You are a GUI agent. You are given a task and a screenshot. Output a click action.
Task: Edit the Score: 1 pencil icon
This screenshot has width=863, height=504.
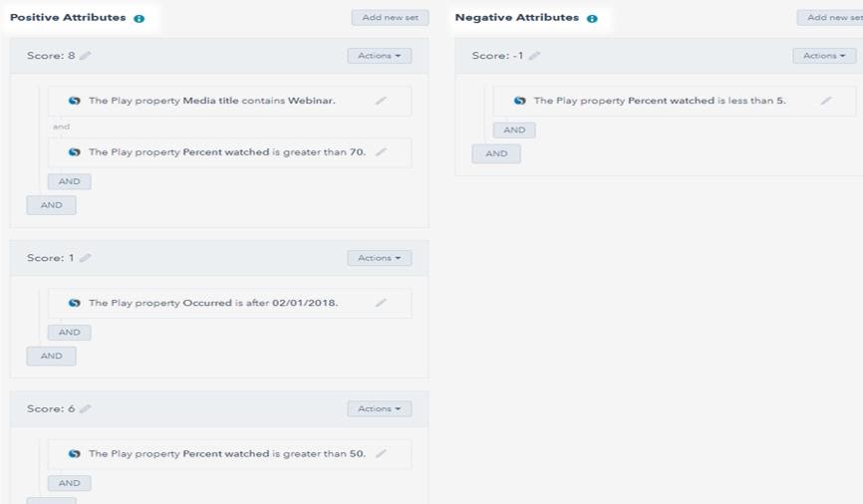click(x=86, y=258)
